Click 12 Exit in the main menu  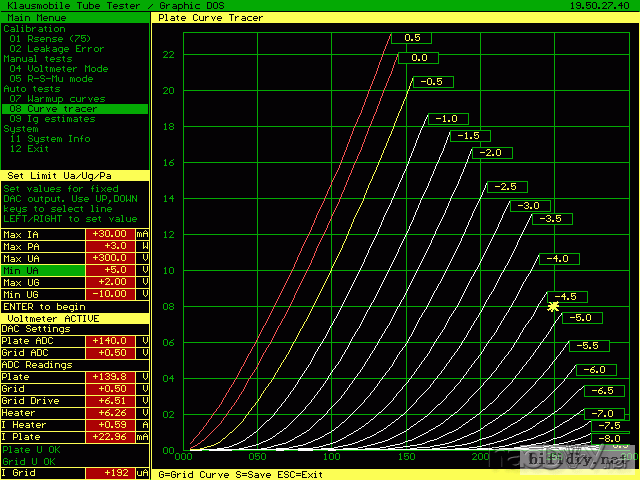pyautogui.click(x=29, y=148)
